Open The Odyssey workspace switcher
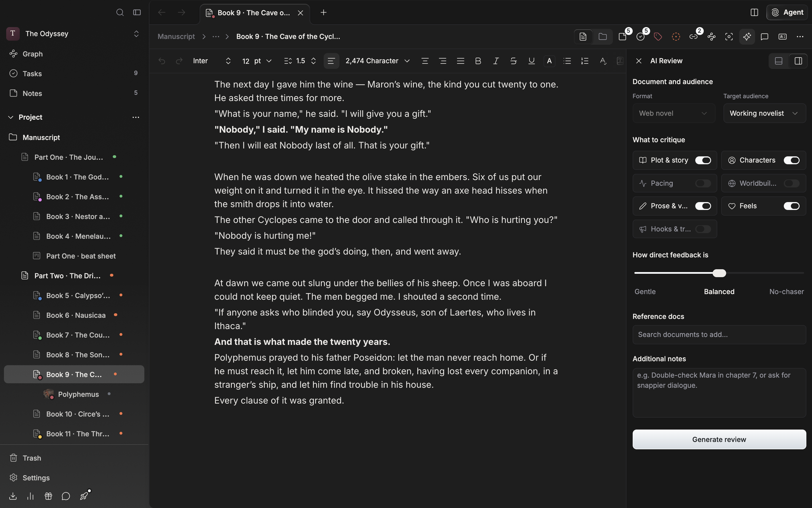The image size is (812, 508). tap(74, 34)
